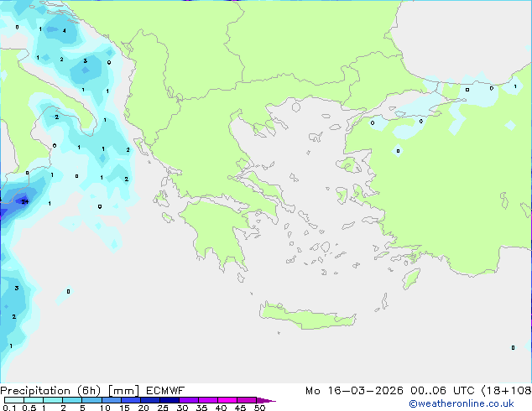This screenshot has width=532, height=411.
Task: Click the legend label 15
Action: [124, 408]
